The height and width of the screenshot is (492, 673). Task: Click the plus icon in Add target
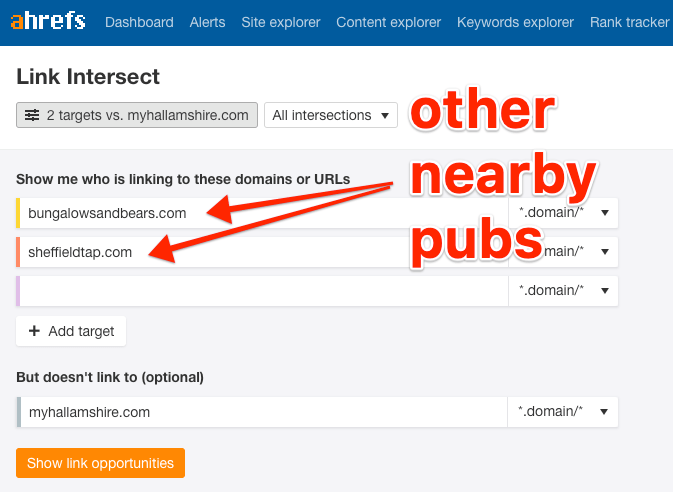click(x=34, y=331)
